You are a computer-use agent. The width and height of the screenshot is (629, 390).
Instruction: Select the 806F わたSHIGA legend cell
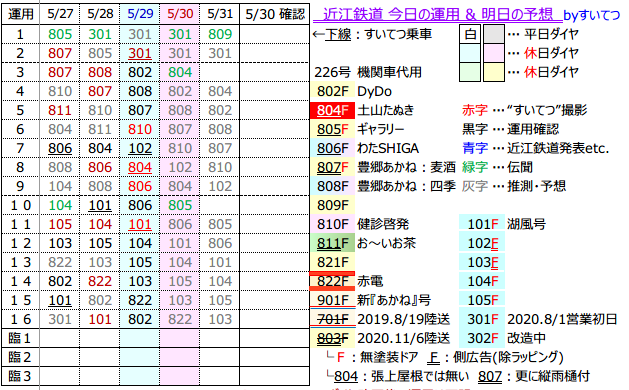pos(333,148)
